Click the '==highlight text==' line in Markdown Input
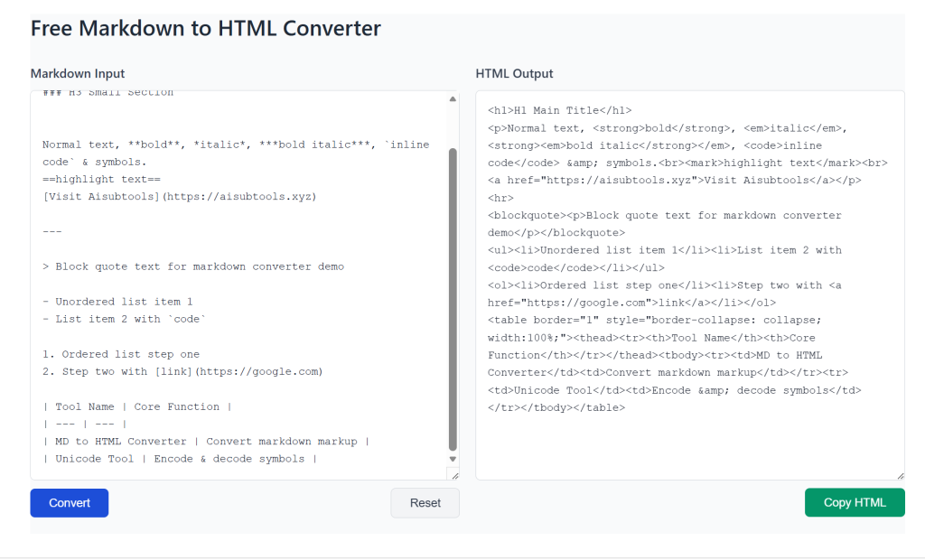This screenshot has width=925, height=560. 101,180
